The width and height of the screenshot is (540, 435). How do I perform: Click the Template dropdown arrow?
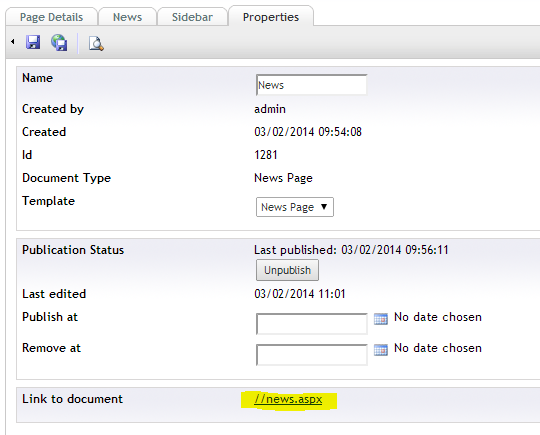(324, 207)
